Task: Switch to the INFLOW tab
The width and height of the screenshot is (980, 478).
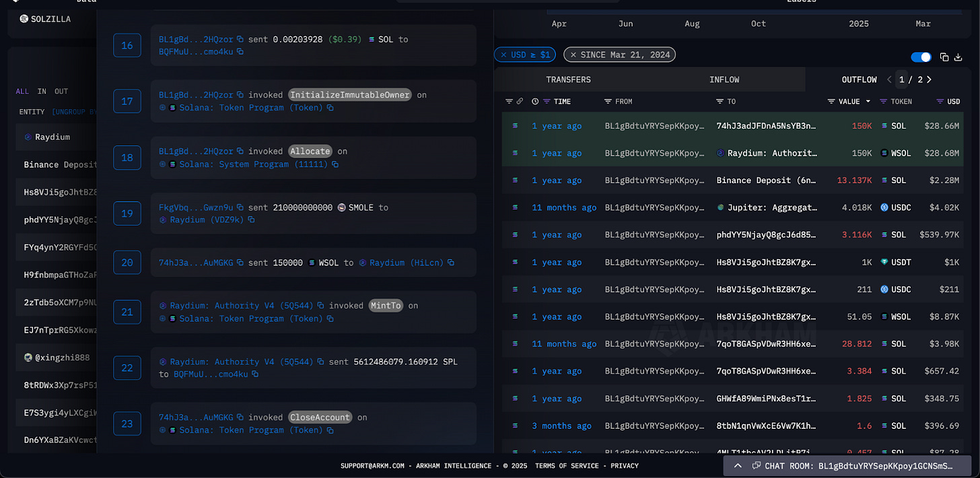Action: (x=724, y=79)
